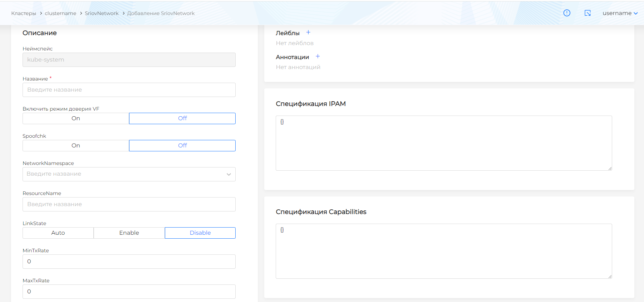Choose Disable for LinkState

(x=200, y=233)
